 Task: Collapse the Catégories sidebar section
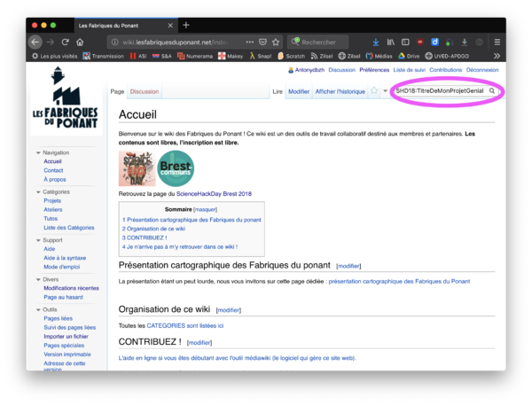(x=38, y=191)
